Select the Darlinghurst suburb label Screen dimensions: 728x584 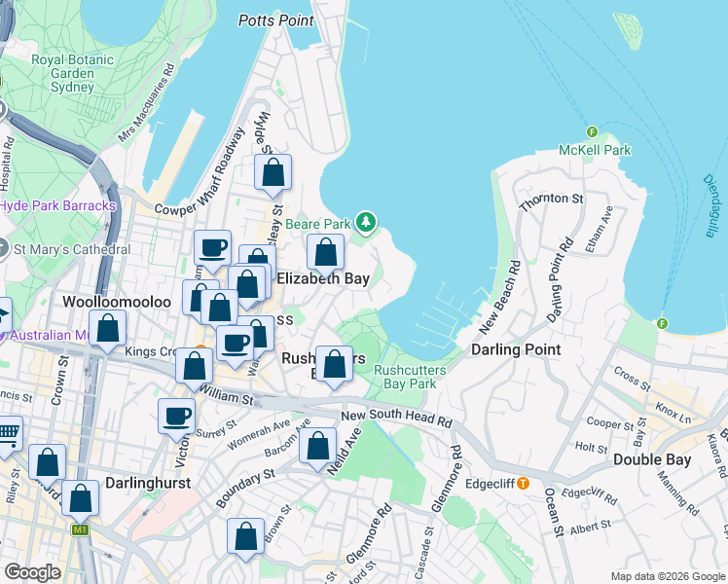(x=148, y=483)
